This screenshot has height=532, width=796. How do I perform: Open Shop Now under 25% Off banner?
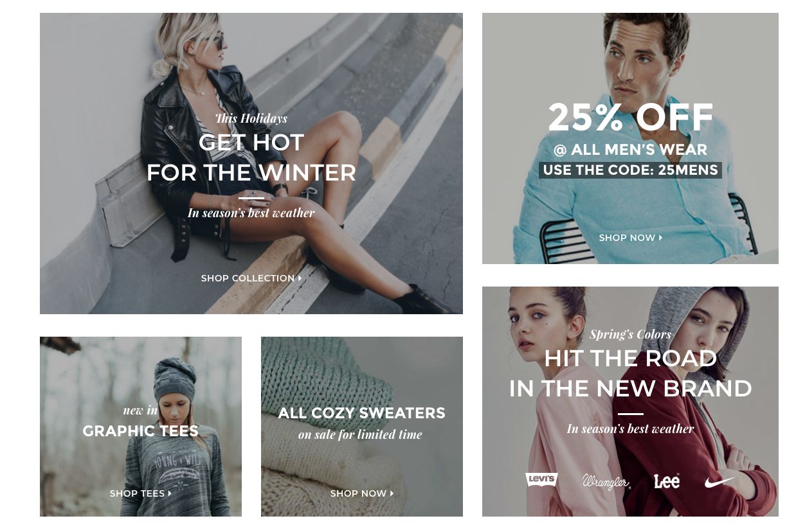630,238
